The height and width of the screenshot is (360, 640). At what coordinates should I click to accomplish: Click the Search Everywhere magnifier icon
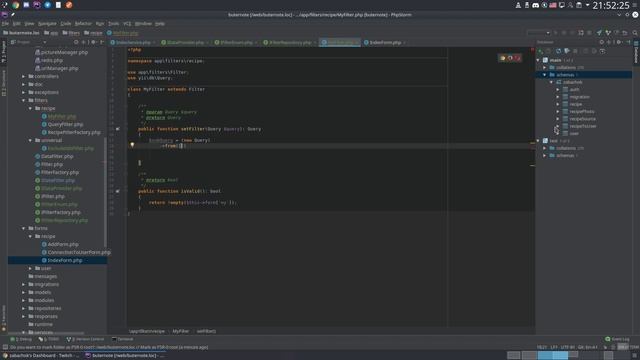635,33
